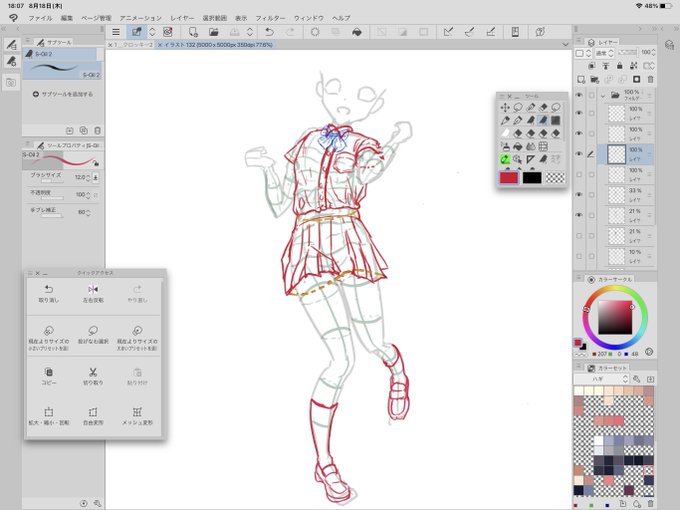This screenshot has height=510, width=680.
Task: Collapse the layer folder chevron
Action: 603,95
